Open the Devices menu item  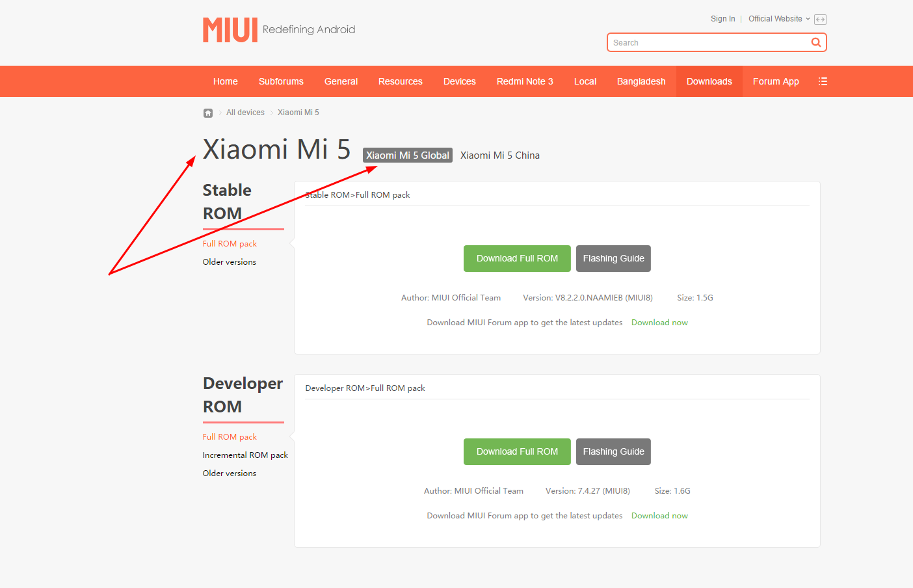tap(460, 81)
